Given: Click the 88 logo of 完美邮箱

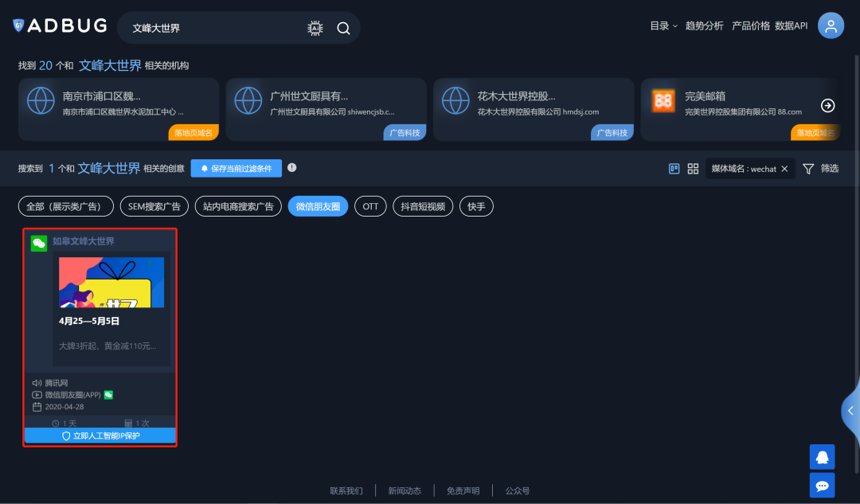Looking at the screenshot, I should click(x=663, y=101).
